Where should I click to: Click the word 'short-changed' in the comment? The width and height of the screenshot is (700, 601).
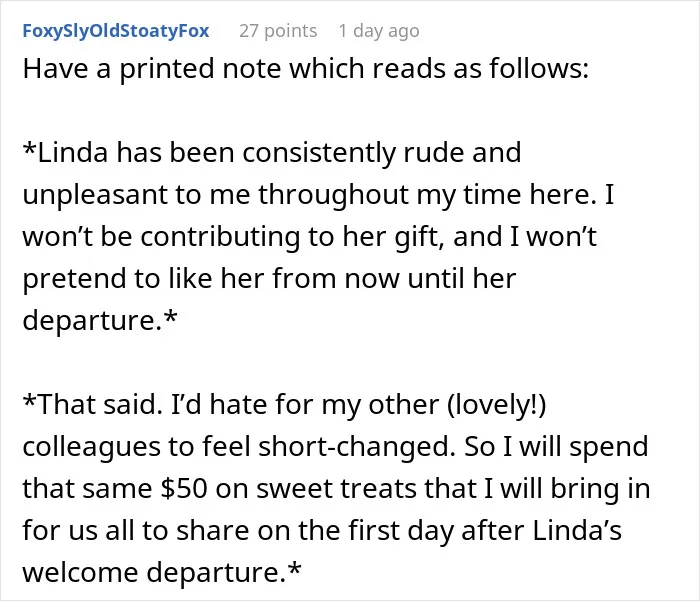point(356,447)
